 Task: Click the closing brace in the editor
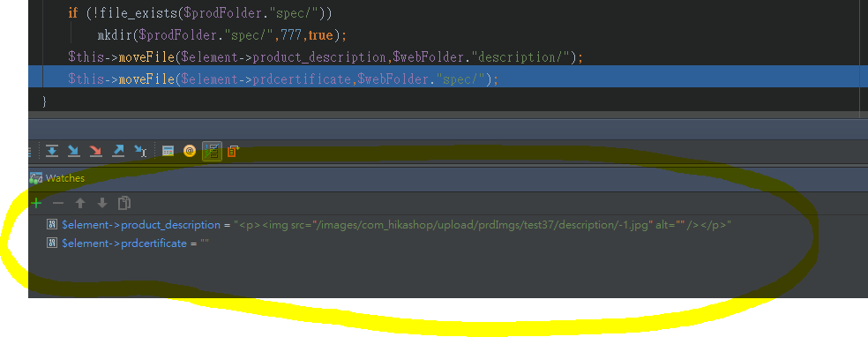tap(44, 101)
